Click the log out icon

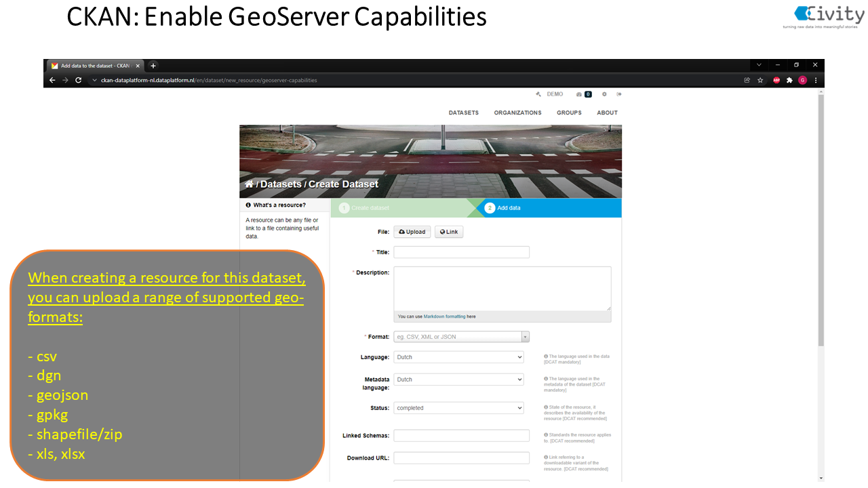click(618, 94)
